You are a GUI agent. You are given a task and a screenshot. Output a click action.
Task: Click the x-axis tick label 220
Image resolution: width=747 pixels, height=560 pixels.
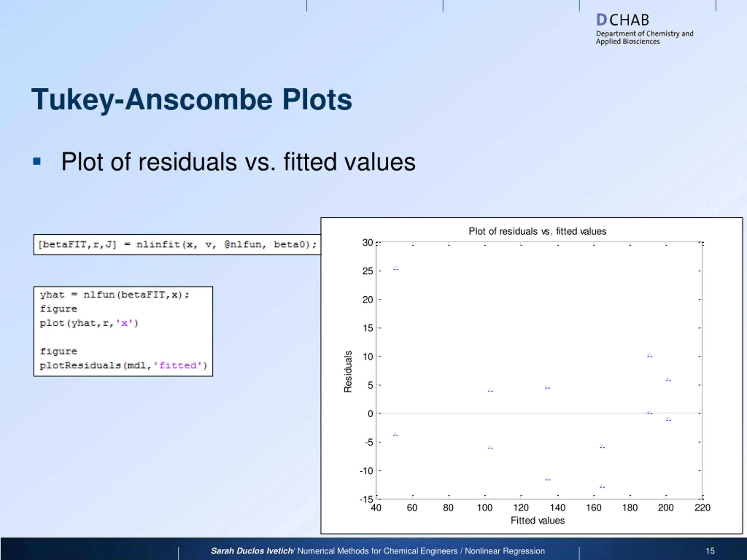coord(702,508)
